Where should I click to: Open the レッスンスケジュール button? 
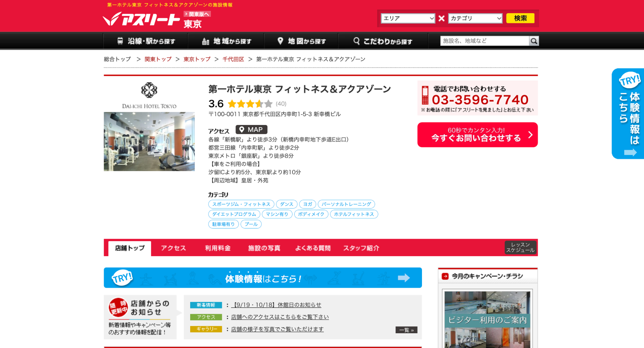coord(520,248)
